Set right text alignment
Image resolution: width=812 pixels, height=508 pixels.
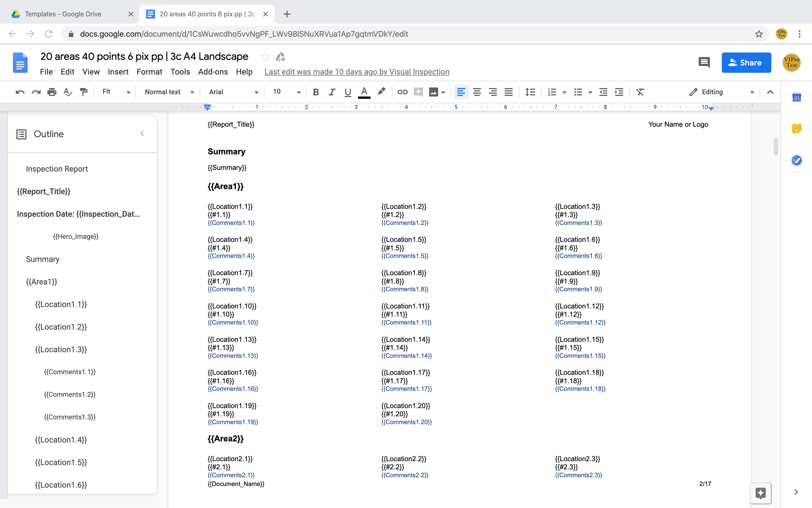493,92
